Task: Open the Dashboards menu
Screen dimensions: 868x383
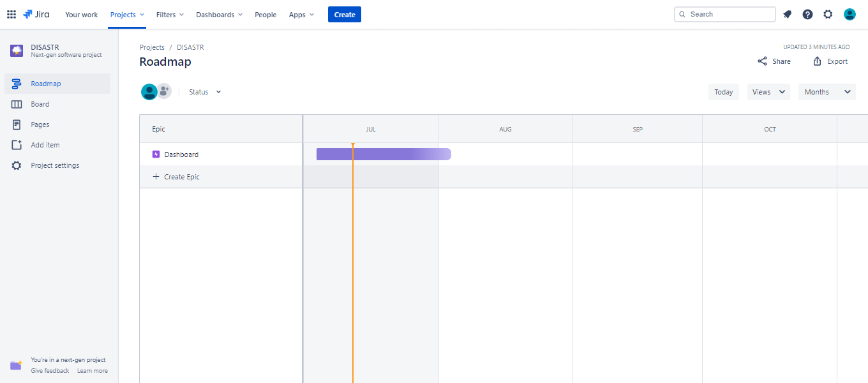Action: [x=219, y=15]
